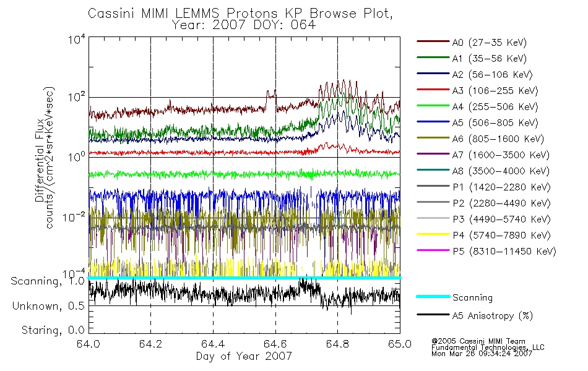Click the A8 (3500-4000 KeV) legend label
The image size is (588, 371).
501,171
